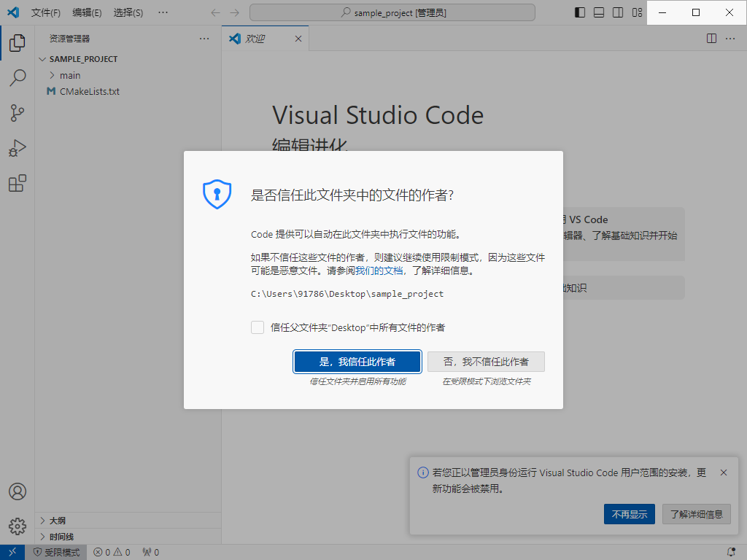Click the remote window status bar icon

(x=12, y=552)
